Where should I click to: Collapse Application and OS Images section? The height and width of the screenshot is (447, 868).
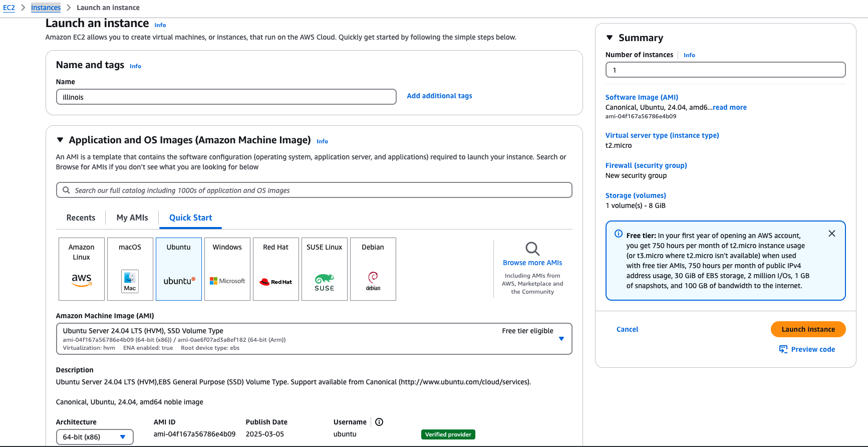point(60,140)
